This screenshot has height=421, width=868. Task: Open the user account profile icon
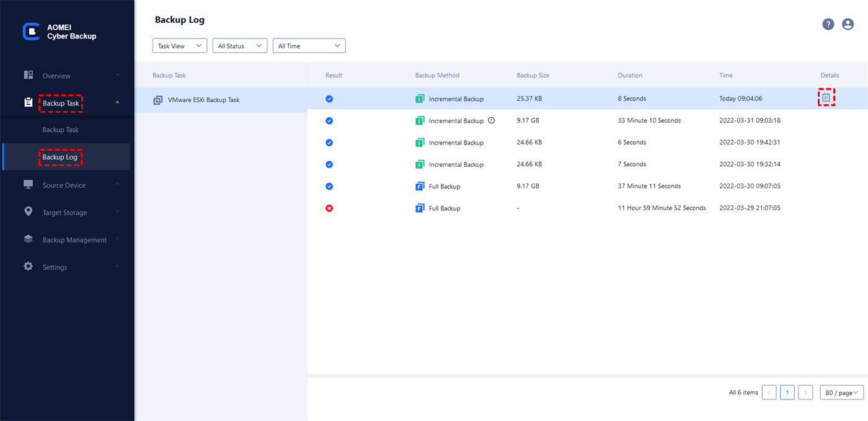(x=848, y=24)
